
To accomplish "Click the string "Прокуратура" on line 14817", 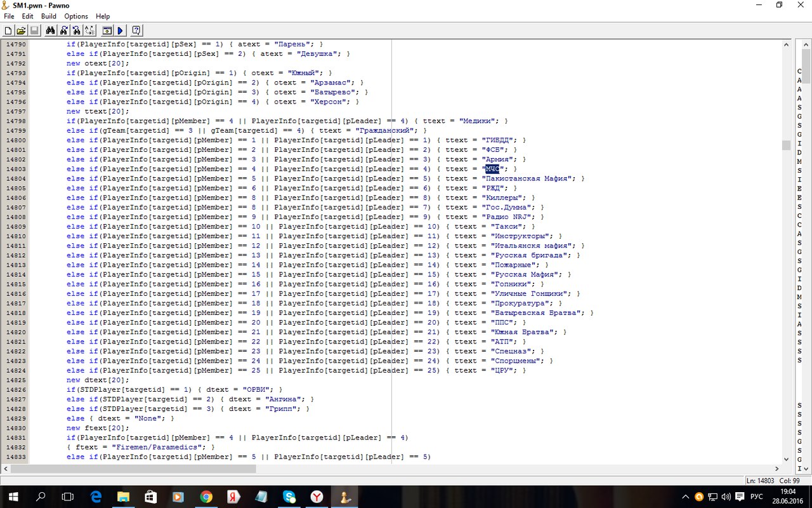I will coord(521,303).
